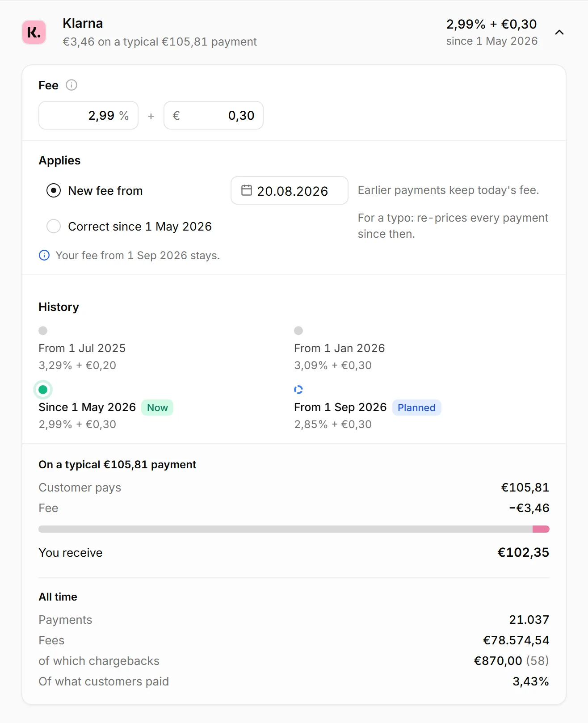588x723 pixels.
Task: Select the New fee from radio option
Action: pyautogui.click(x=54, y=191)
